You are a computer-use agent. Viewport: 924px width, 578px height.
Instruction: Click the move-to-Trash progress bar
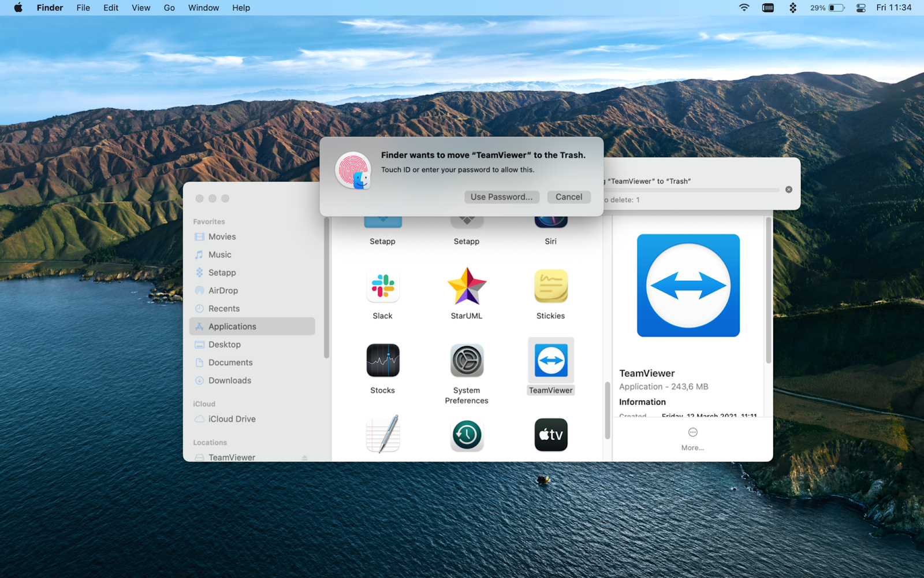pyautogui.click(x=691, y=190)
